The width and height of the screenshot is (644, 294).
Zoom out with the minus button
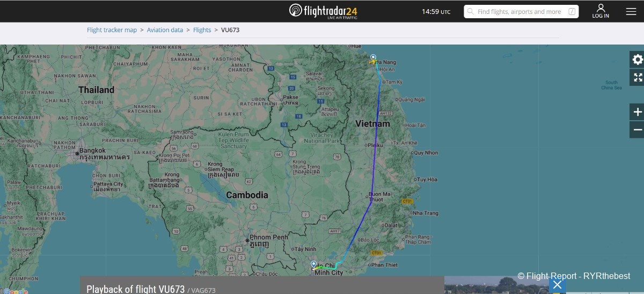tap(638, 130)
